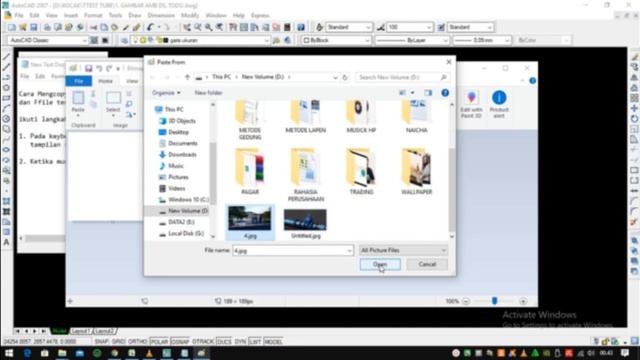Expand the File name history dropdown
This screenshot has width=640, height=360.
pos(349,251)
